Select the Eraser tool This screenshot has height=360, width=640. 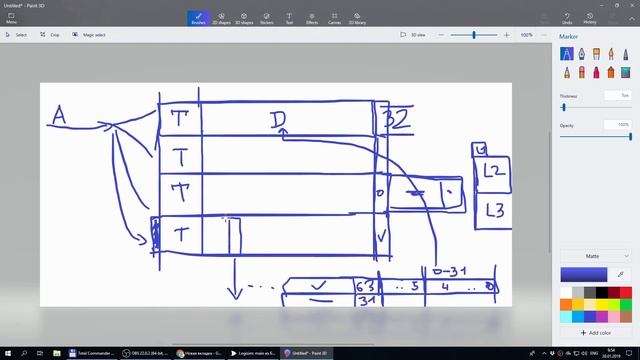tap(582, 73)
